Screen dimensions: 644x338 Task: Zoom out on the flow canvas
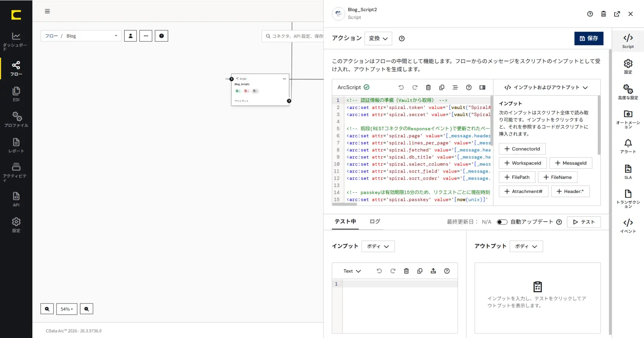coord(87,309)
